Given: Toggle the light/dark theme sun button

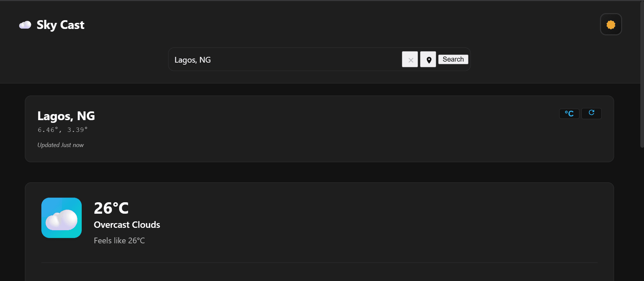Looking at the screenshot, I should click(x=611, y=24).
